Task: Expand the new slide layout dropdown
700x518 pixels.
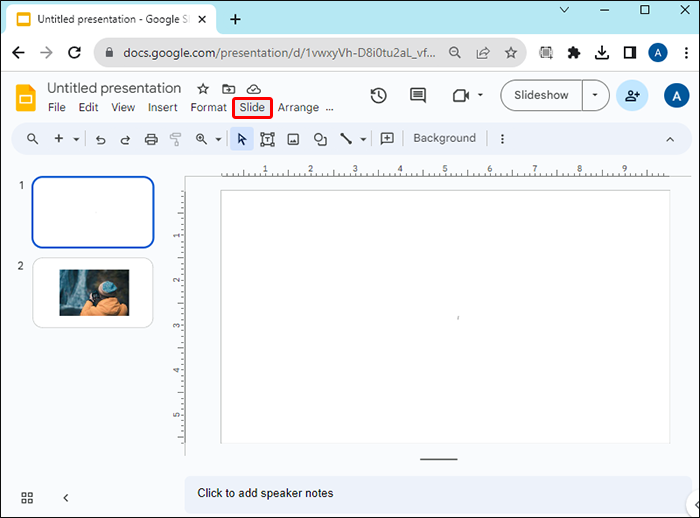Action: [x=76, y=139]
